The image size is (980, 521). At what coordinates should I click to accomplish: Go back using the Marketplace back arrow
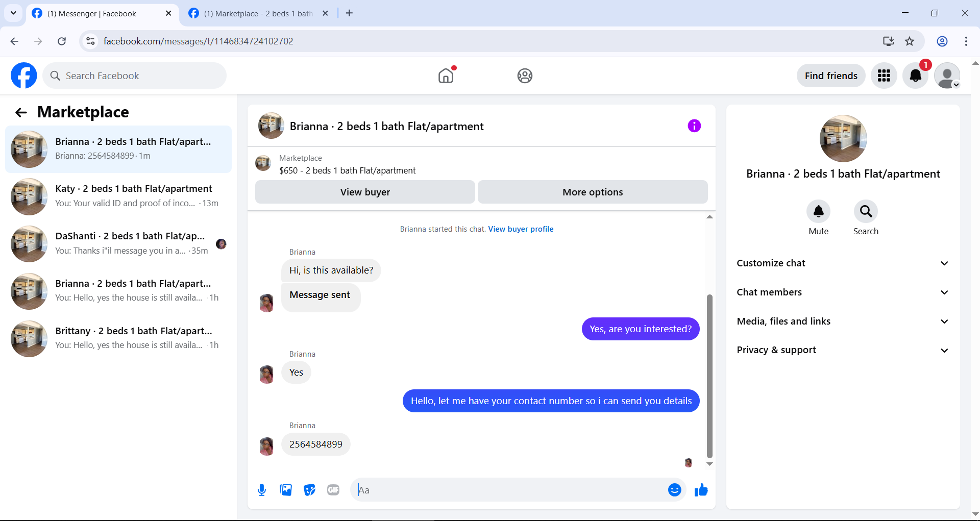click(21, 112)
